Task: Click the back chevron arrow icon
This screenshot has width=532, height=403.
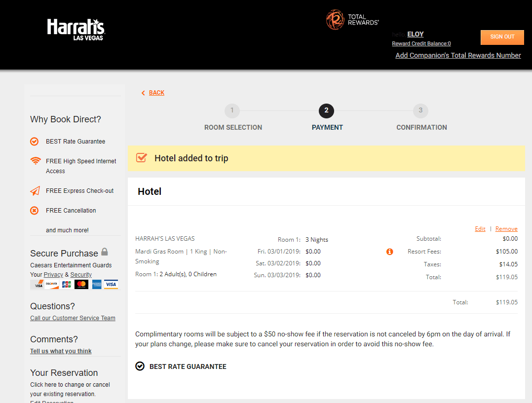Action: click(x=143, y=93)
